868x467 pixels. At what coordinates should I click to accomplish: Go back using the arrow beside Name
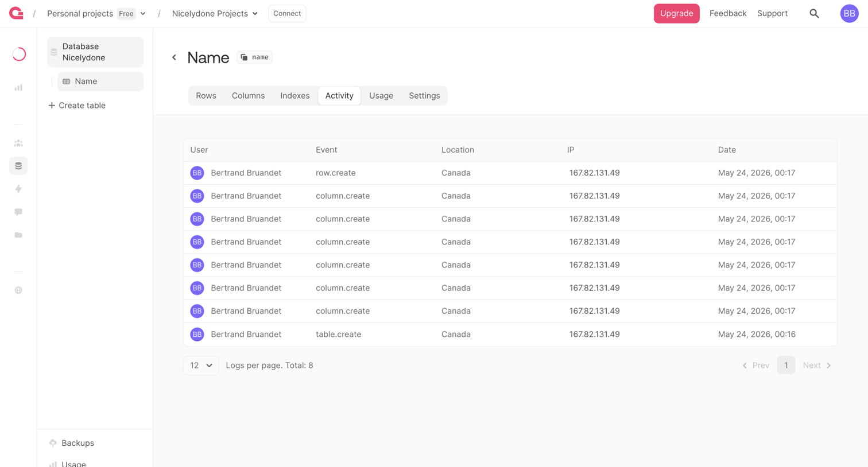174,57
